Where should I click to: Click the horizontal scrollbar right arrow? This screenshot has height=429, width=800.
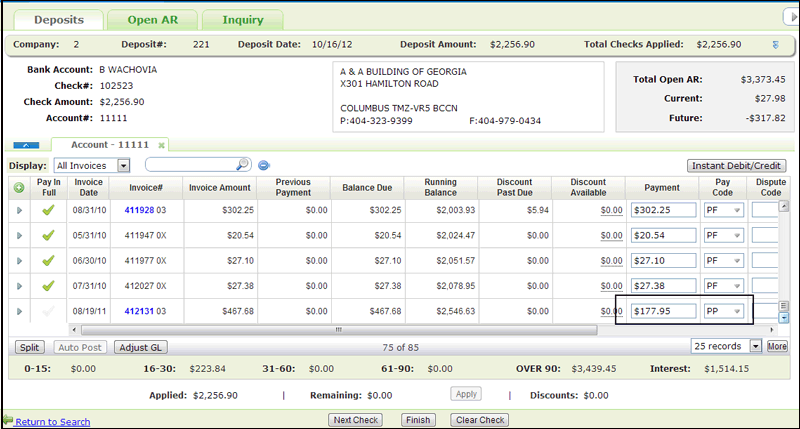click(x=771, y=330)
